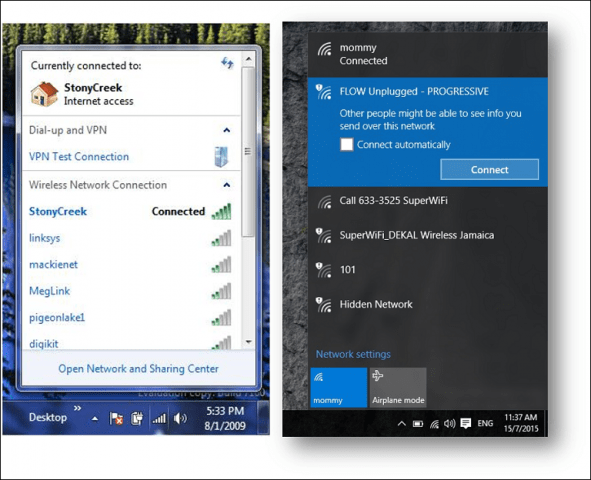Click Wi-Fi icon of SuperWiFi_DEKAL Wireless Jamaica

pos(324,236)
